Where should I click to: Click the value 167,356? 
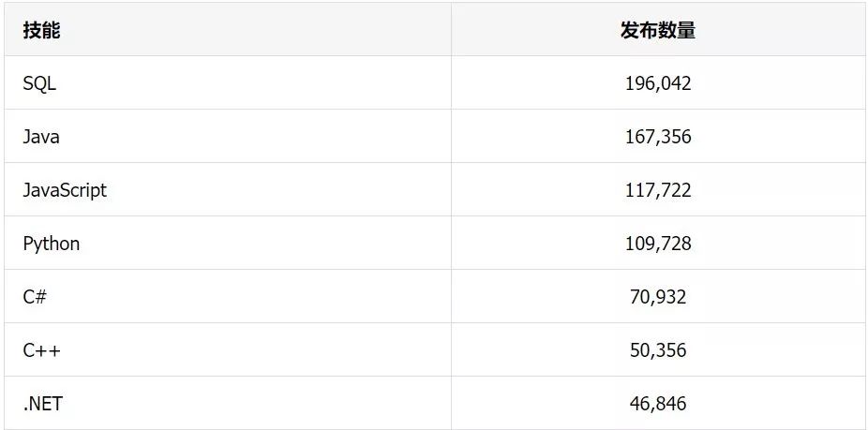[658, 137]
